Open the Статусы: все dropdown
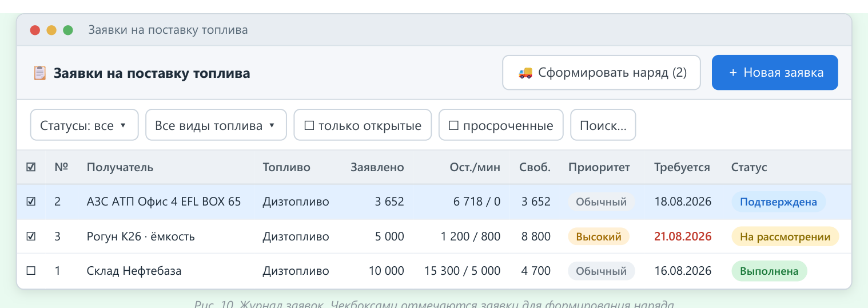The image size is (868, 308). click(84, 125)
